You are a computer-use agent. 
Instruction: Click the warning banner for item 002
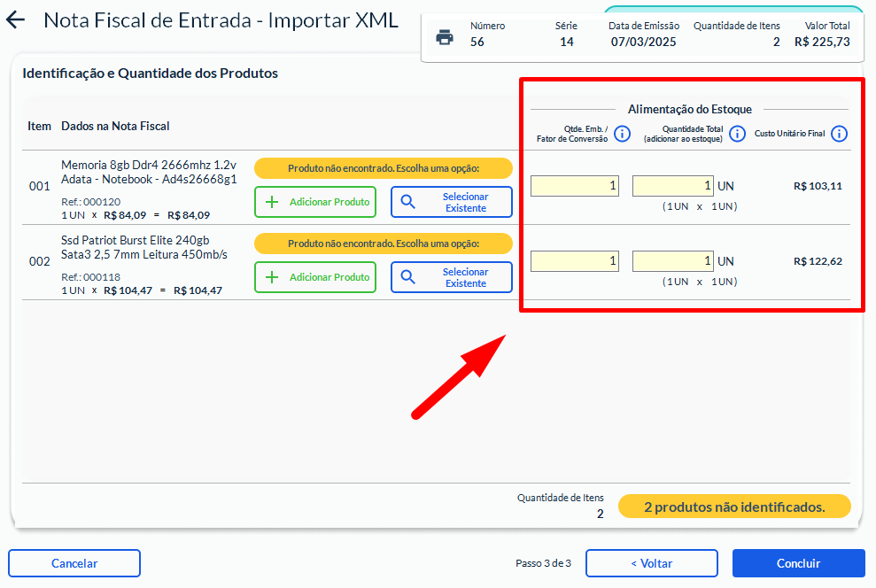(x=384, y=244)
